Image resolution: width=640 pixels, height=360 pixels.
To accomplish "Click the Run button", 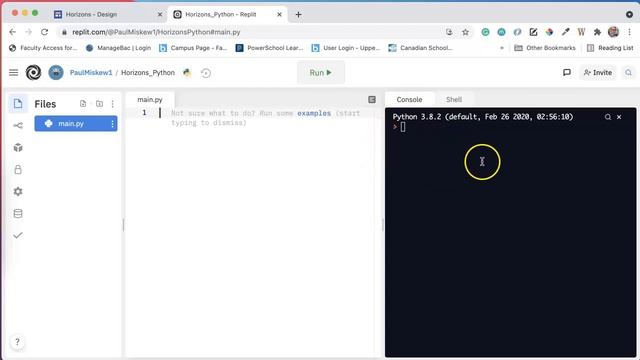I will [x=321, y=73].
